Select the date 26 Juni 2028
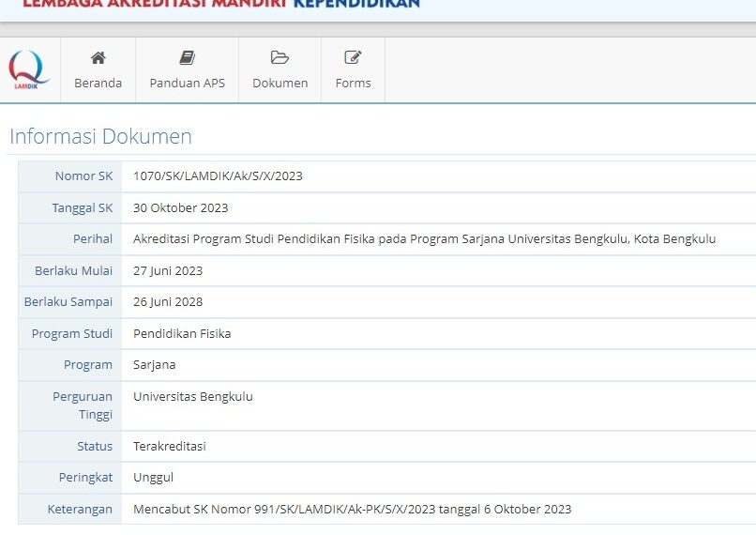The width and height of the screenshot is (756, 535). [168, 302]
